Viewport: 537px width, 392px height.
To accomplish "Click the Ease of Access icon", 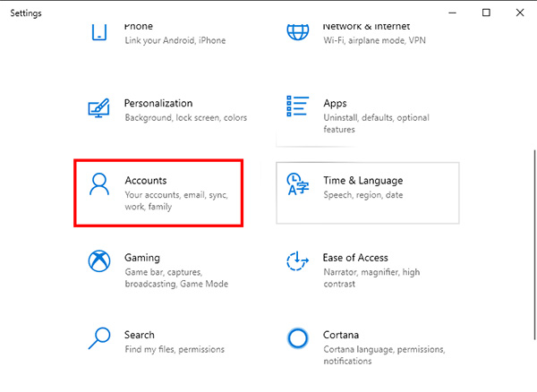I will 298,260.
